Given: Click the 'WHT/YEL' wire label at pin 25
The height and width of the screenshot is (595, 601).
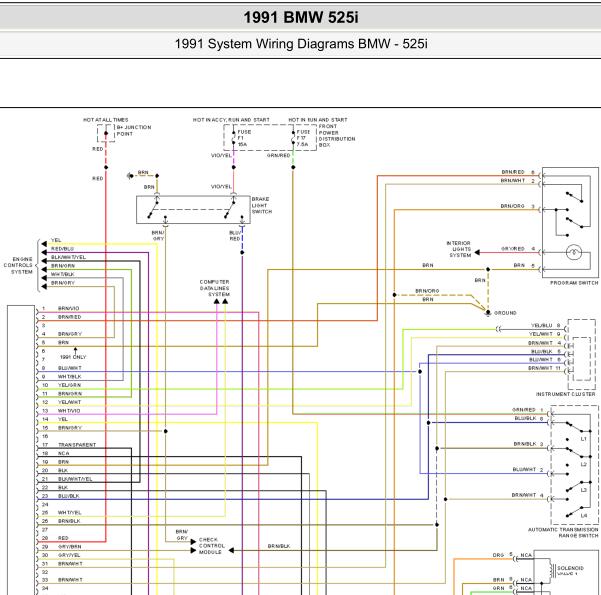Looking at the screenshot, I should 70,513.
